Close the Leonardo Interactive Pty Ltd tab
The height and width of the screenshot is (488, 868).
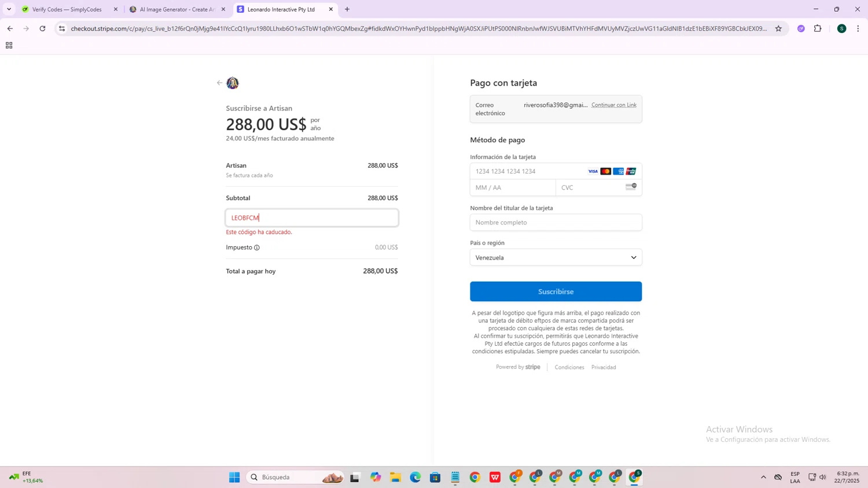pyautogui.click(x=331, y=9)
